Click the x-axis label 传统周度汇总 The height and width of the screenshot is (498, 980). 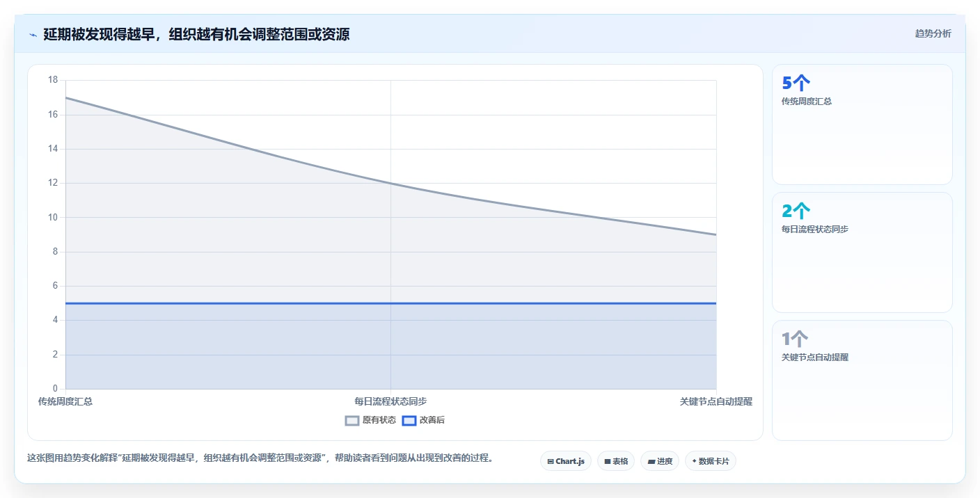pyautogui.click(x=65, y=401)
